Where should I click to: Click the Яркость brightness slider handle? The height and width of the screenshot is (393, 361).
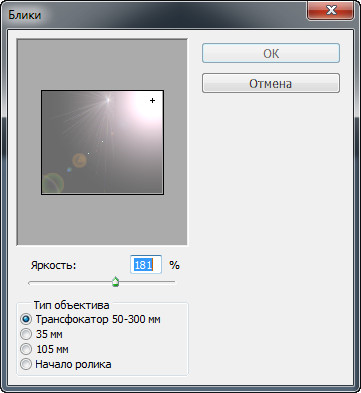[x=115, y=282]
